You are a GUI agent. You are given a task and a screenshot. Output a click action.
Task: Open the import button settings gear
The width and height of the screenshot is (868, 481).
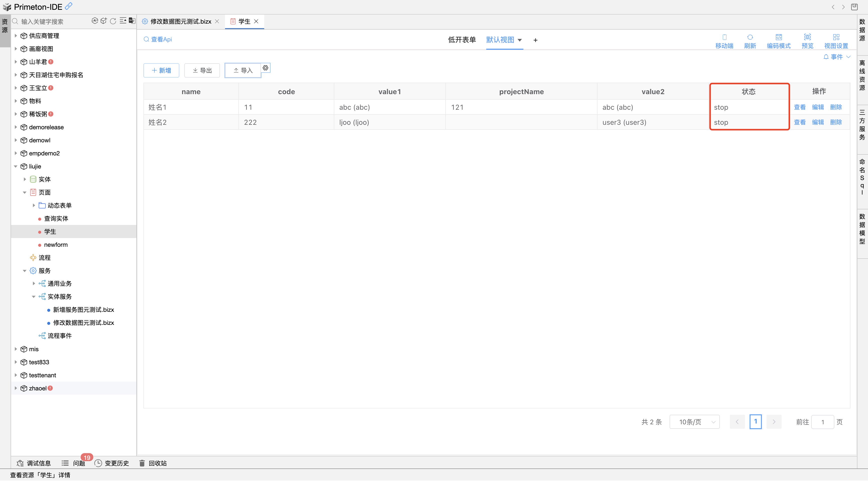265,68
